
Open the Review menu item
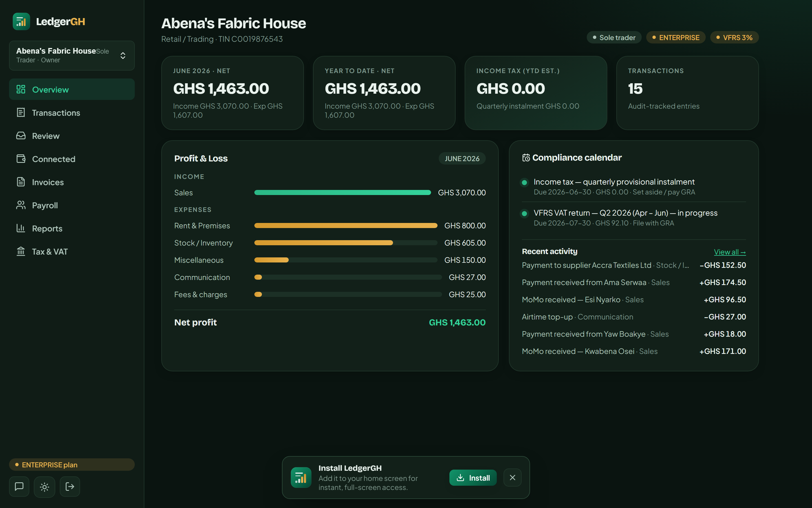tap(72, 136)
